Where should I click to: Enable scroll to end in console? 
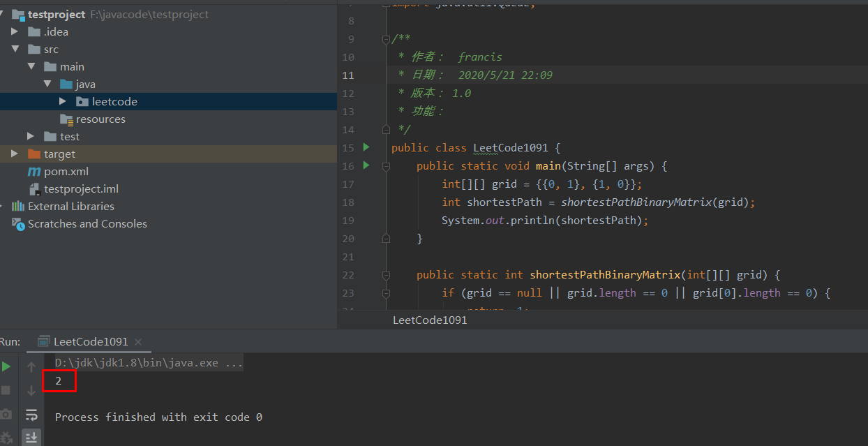(x=33, y=437)
